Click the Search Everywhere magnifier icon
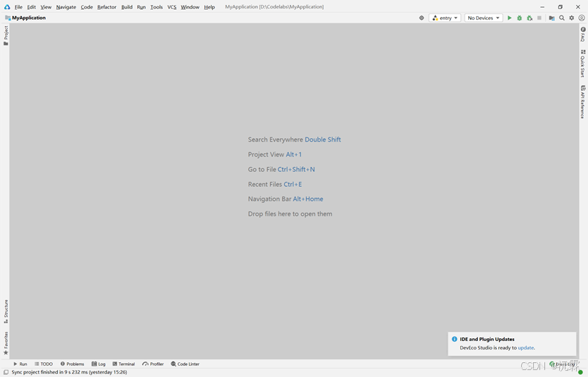Screen dimensions: 588x377 (x=562, y=18)
